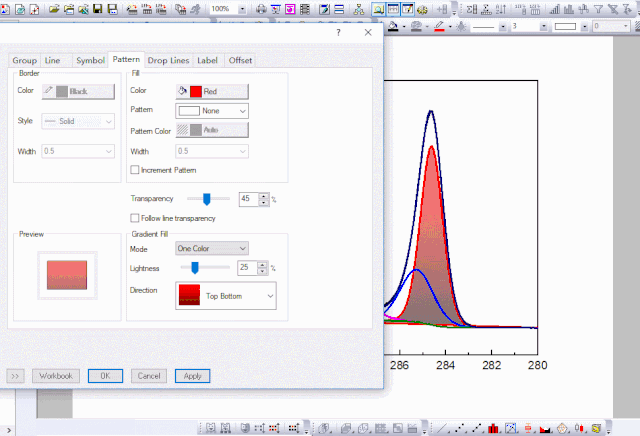The height and width of the screenshot is (436, 640).
Task: Click the column chart icon in bottom toolbar
Action: [493, 428]
